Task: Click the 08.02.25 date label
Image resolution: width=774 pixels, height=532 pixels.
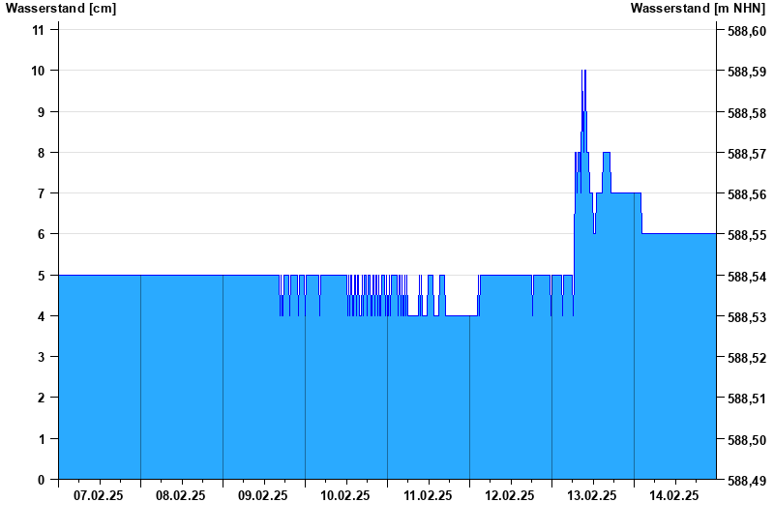Action: tap(180, 495)
